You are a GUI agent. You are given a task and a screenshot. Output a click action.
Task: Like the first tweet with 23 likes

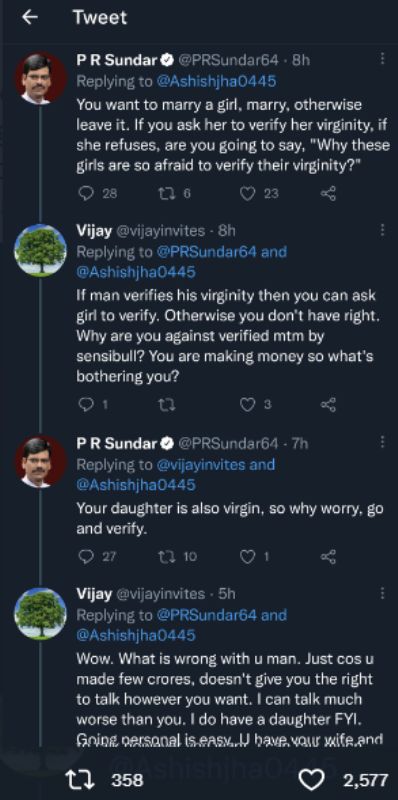(x=247, y=194)
